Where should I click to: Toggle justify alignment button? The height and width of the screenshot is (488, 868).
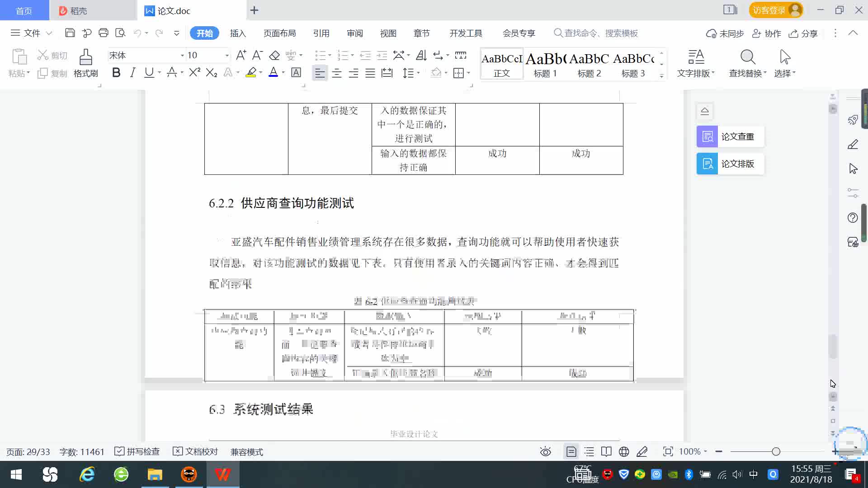tap(370, 73)
